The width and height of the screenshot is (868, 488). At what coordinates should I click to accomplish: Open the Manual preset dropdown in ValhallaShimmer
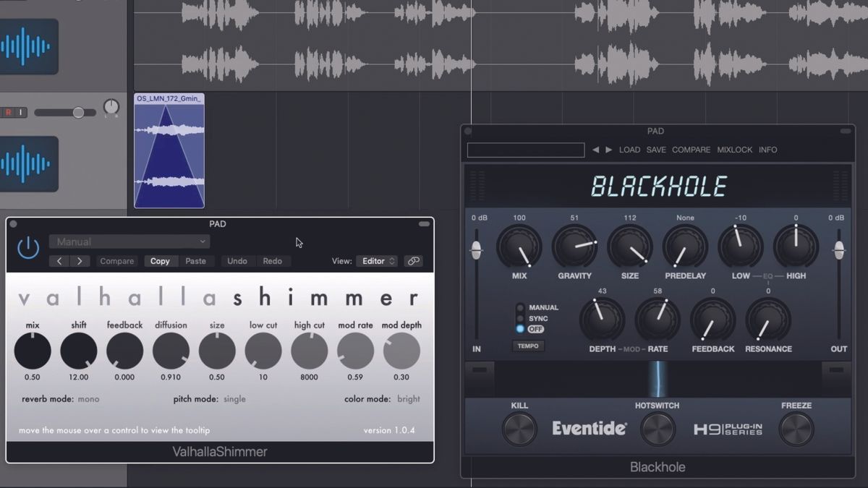pyautogui.click(x=129, y=241)
